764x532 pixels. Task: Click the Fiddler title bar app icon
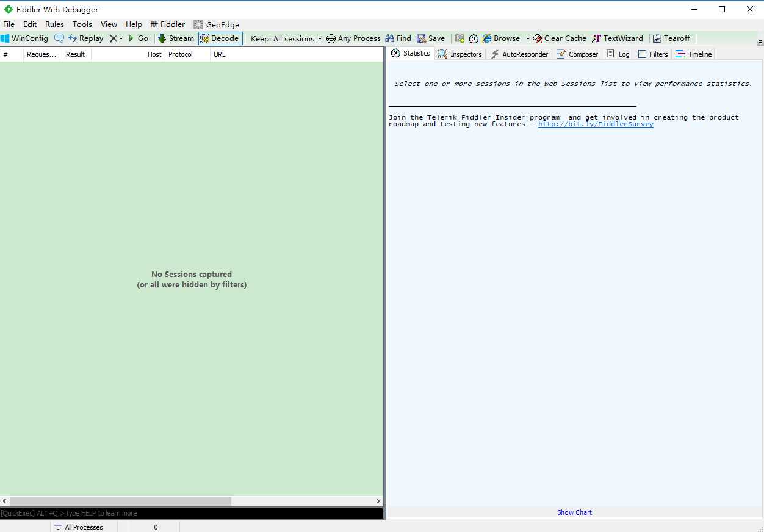[x=9, y=9]
